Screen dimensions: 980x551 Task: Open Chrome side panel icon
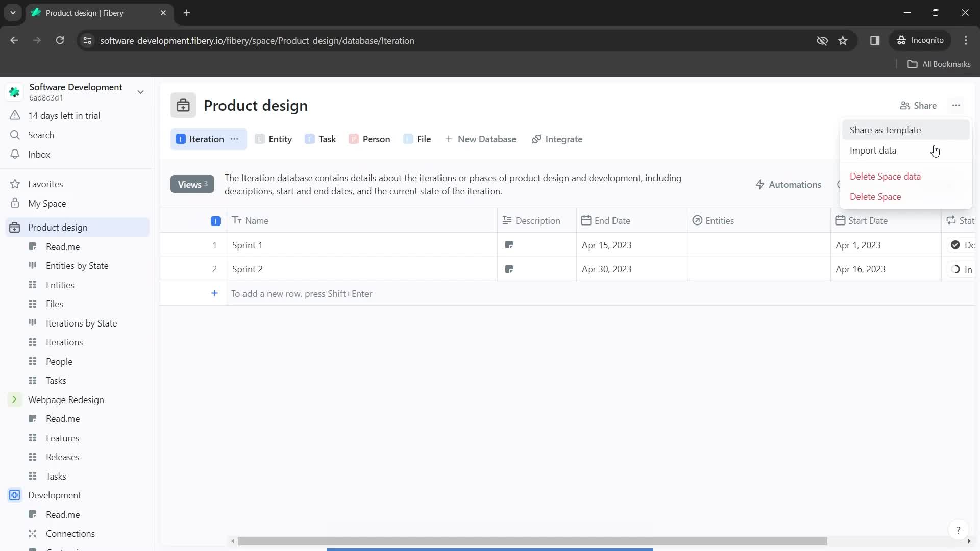(x=875, y=40)
